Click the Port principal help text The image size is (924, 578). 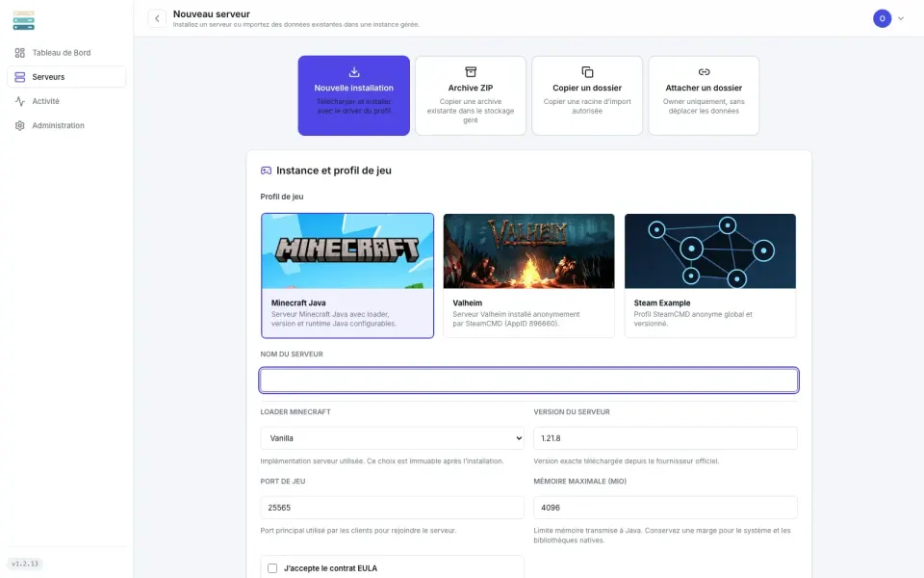(358, 531)
